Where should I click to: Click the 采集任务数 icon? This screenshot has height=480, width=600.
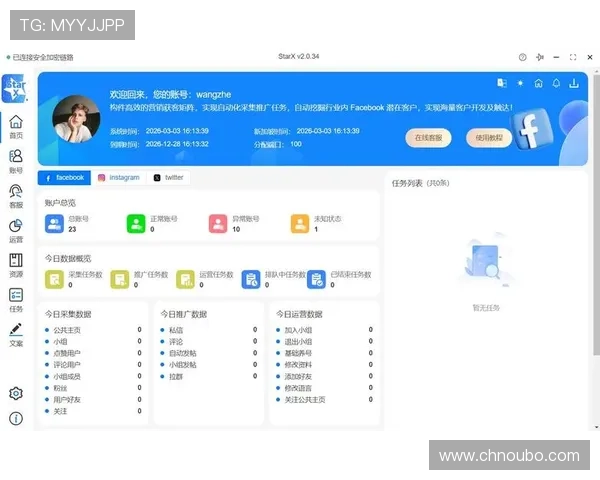tap(54, 279)
